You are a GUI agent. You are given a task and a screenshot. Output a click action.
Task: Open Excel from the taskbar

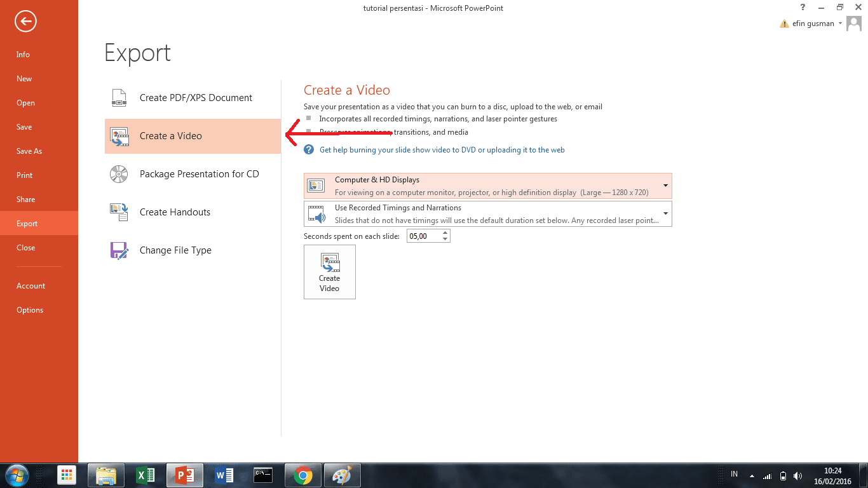point(146,475)
